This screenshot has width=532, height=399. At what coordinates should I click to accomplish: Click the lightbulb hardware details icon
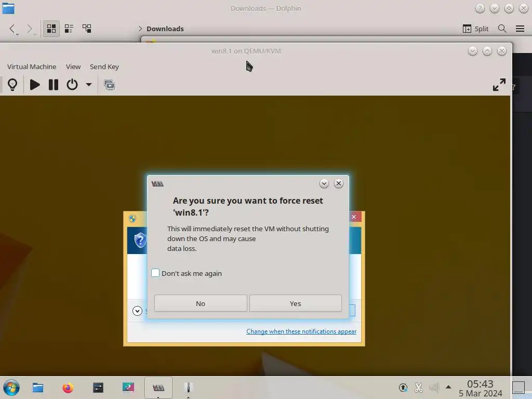click(x=12, y=85)
